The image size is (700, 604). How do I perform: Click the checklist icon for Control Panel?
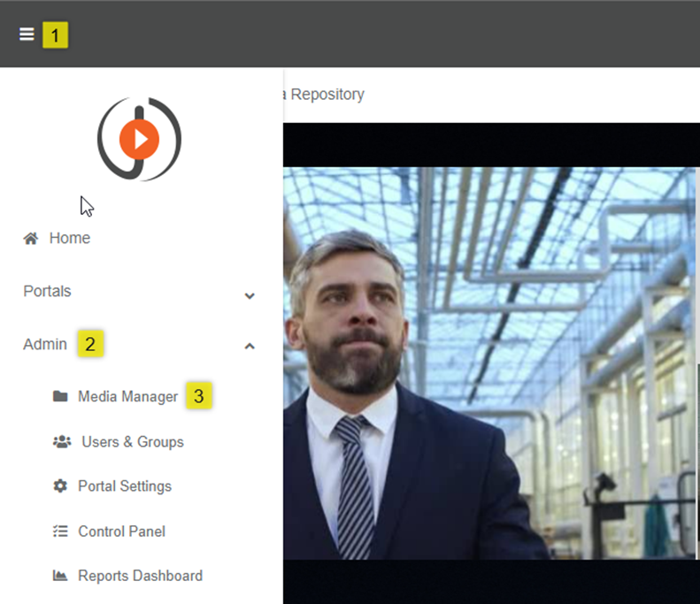pos(60,531)
